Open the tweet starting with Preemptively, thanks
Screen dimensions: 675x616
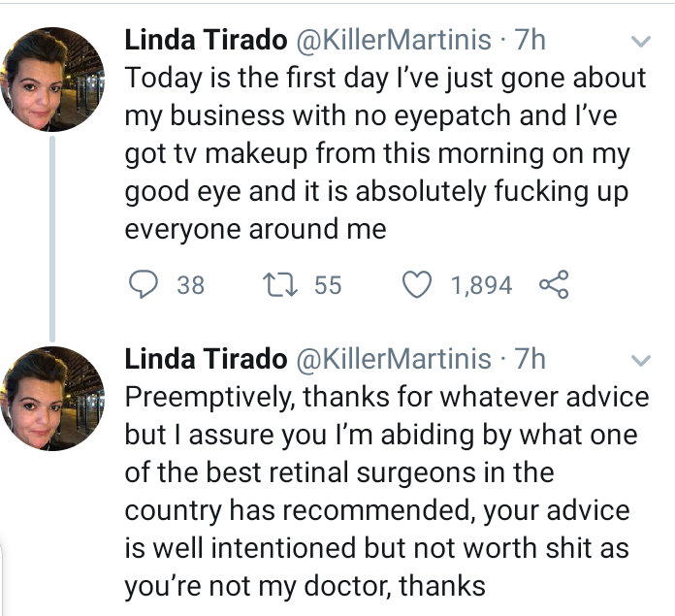tap(387, 492)
